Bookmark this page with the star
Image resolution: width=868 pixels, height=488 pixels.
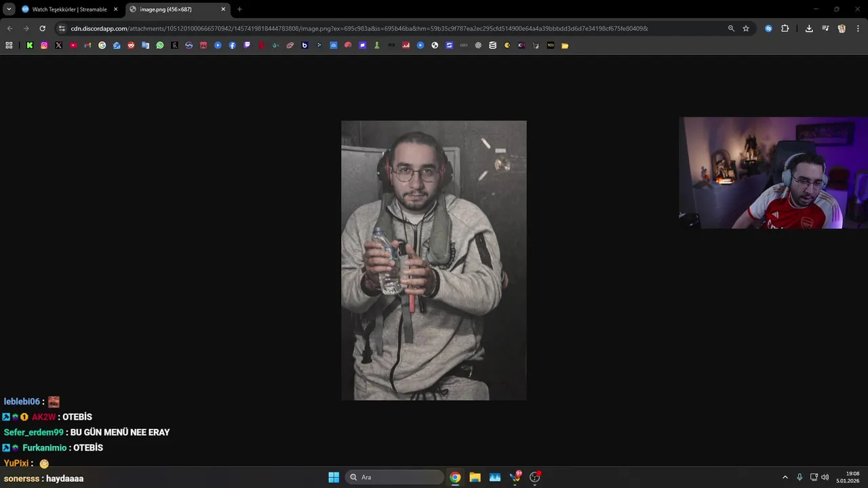click(746, 28)
